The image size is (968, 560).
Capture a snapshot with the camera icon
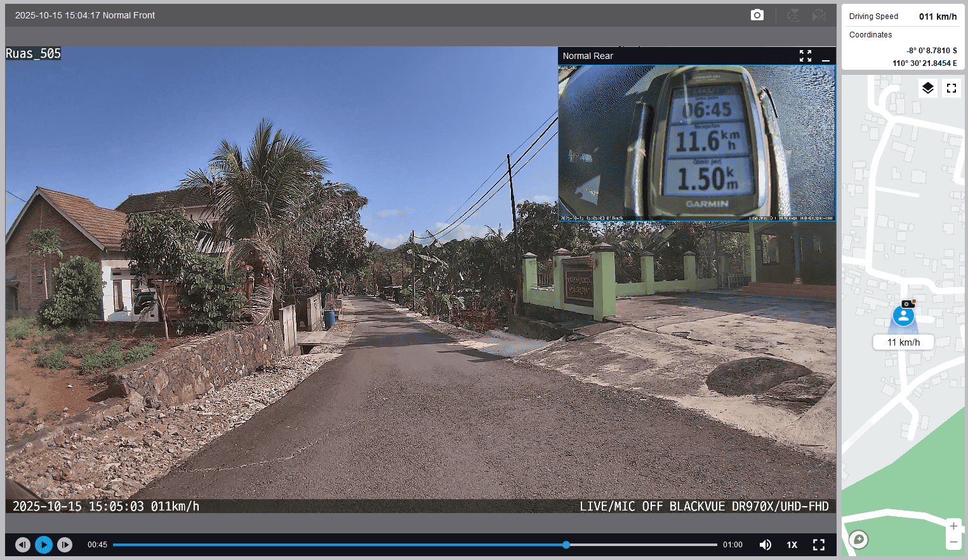pos(757,15)
